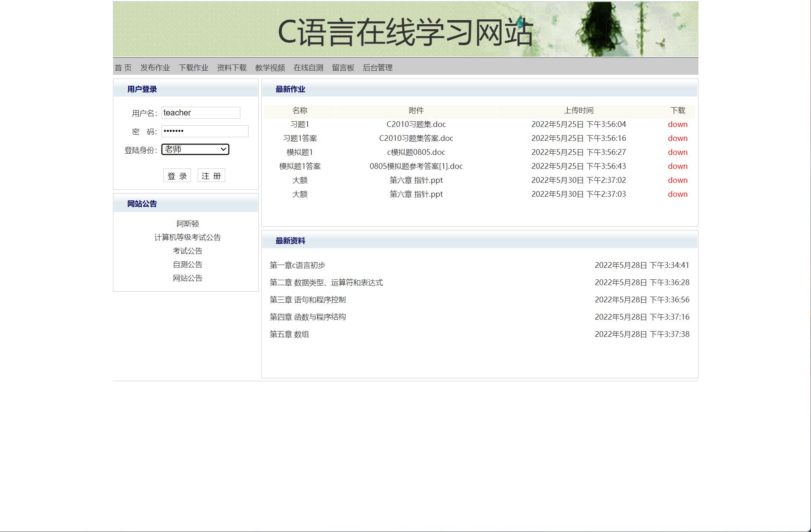This screenshot has height=532, width=811.
Task: Visit the 资料下载 section
Action: 231,67
